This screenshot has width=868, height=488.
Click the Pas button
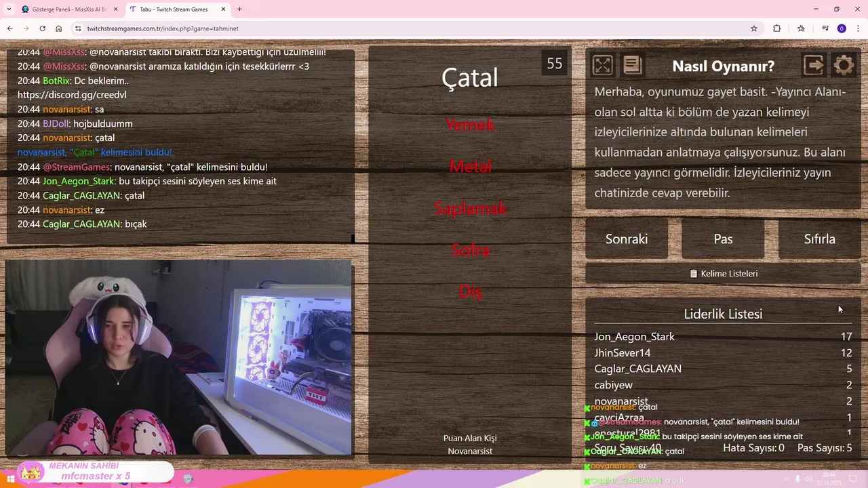tap(723, 239)
